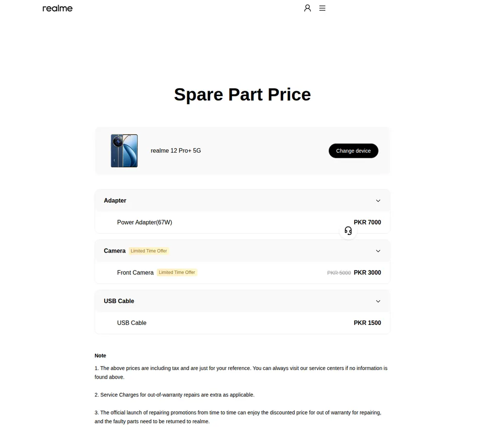Click the Camera section title
485x448 pixels.
115,251
